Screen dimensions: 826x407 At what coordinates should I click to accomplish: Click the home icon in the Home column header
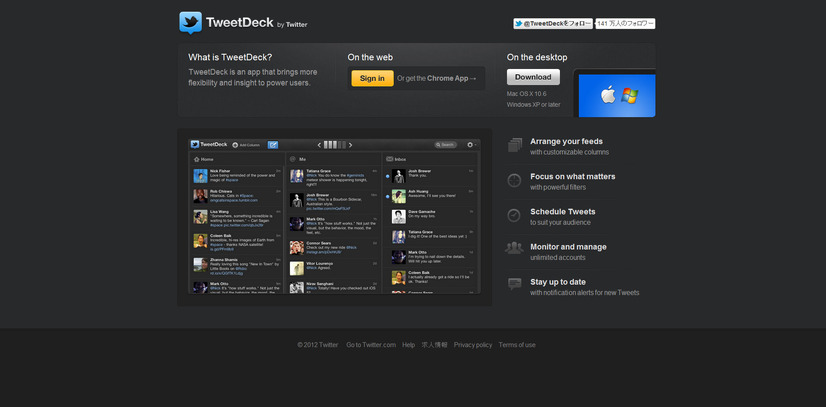pyautogui.click(x=196, y=159)
